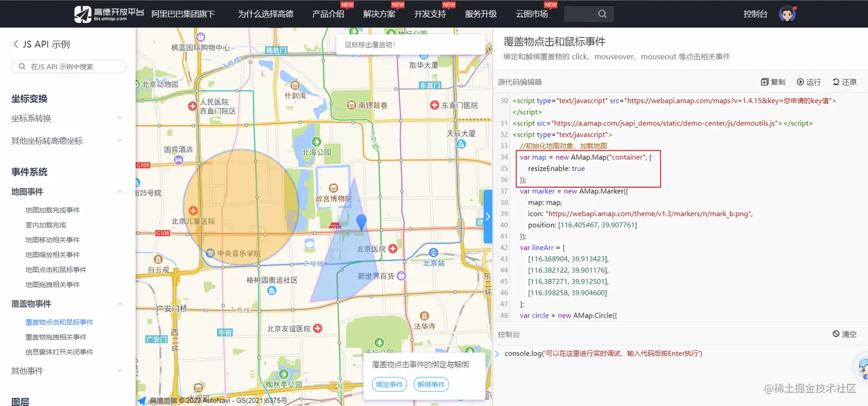Click code line 35 resizeEnable: true
The image size is (868, 406).
(556, 169)
